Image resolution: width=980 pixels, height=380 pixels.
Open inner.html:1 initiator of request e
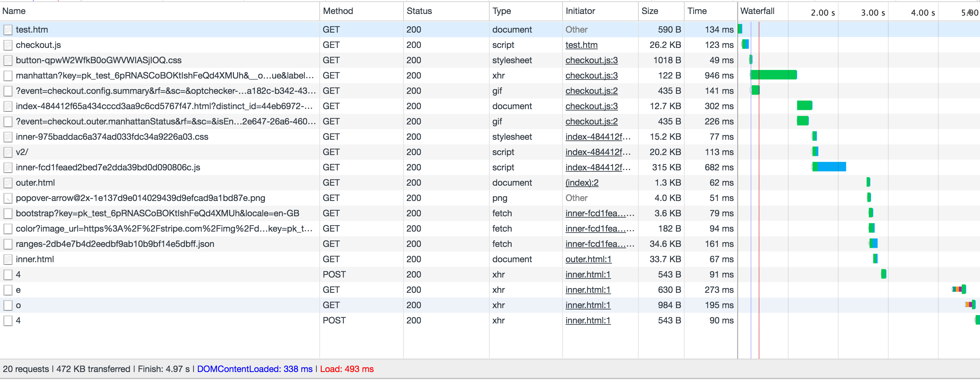tap(588, 290)
